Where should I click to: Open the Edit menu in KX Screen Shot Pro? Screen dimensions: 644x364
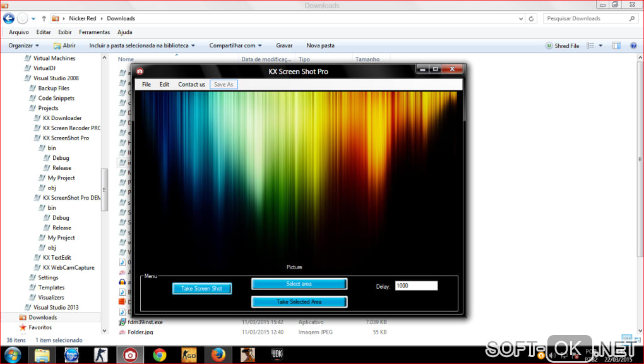pyautogui.click(x=164, y=84)
